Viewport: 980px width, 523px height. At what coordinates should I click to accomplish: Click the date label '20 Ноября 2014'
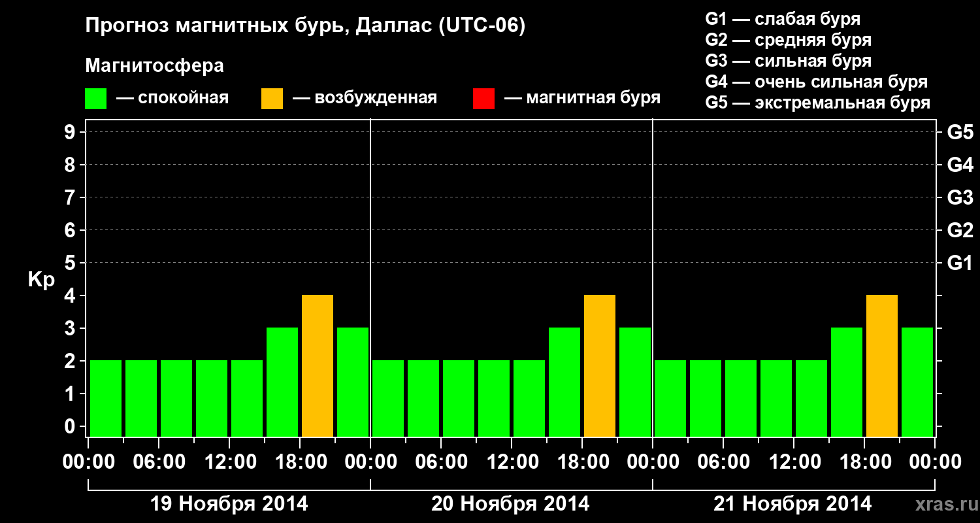510,504
